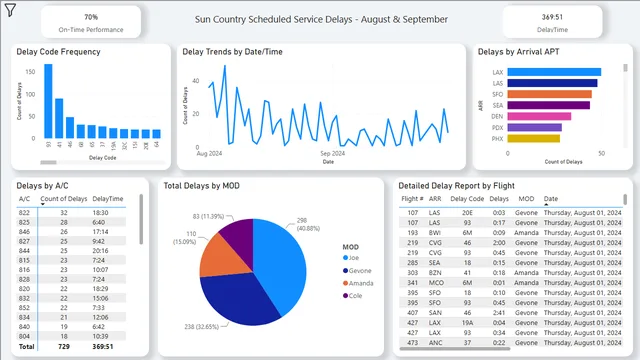Click the bar for delay code 41
The image size is (640, 360).
59,118
